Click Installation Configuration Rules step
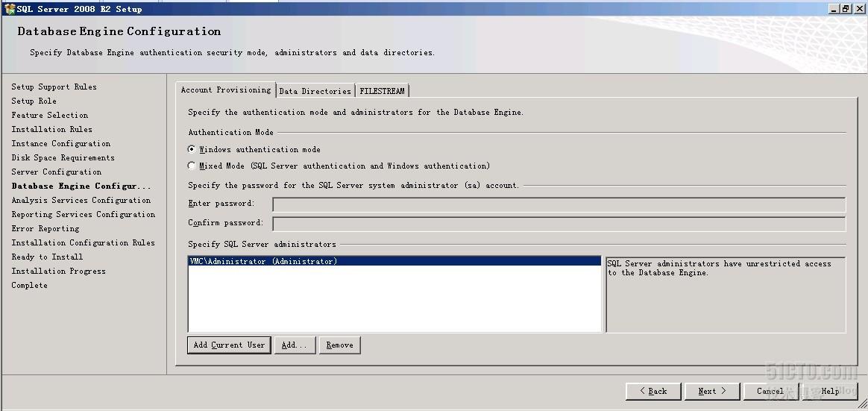This screenshot has height=411, width=868. click(x=83, y=242)
